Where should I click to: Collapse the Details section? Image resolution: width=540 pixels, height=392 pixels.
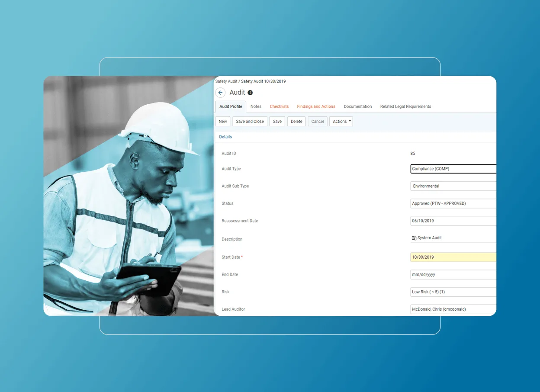225,137
